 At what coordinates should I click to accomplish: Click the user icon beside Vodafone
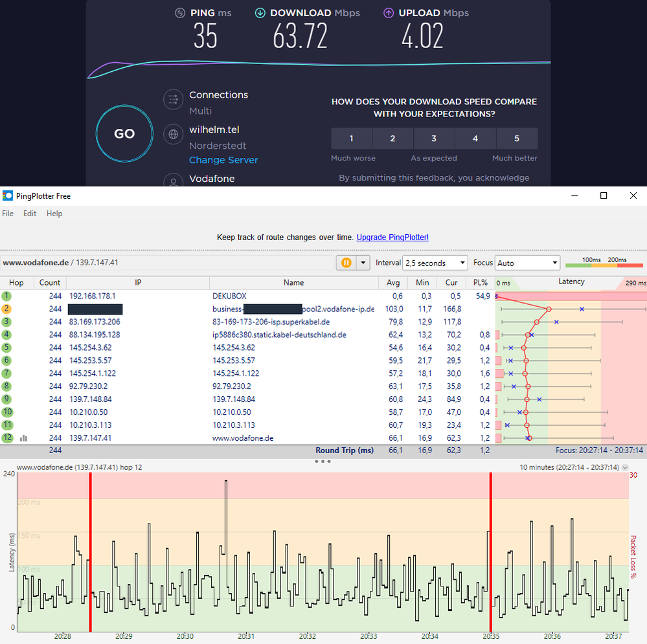point(174,180)
